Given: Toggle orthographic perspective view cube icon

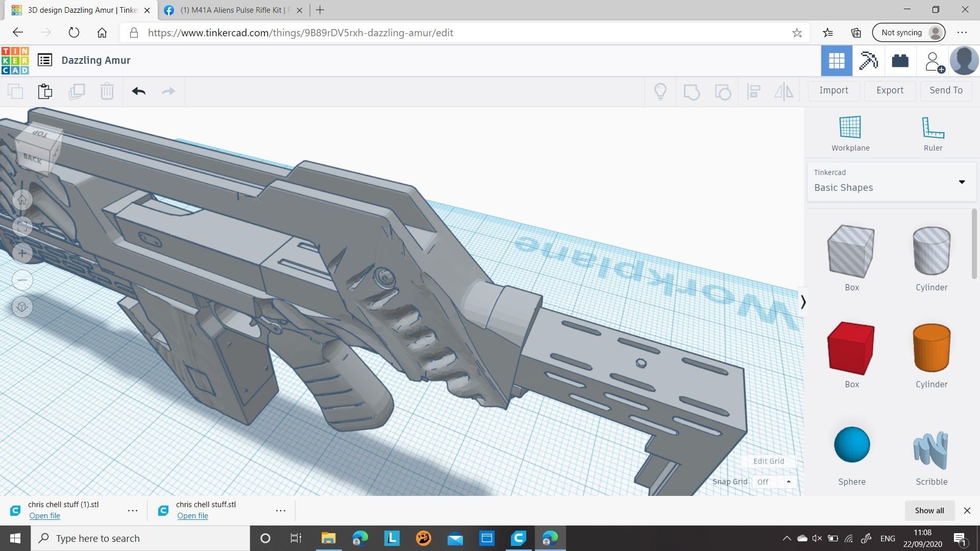Looking at the screenshot, I should click(x=22, y=307).
